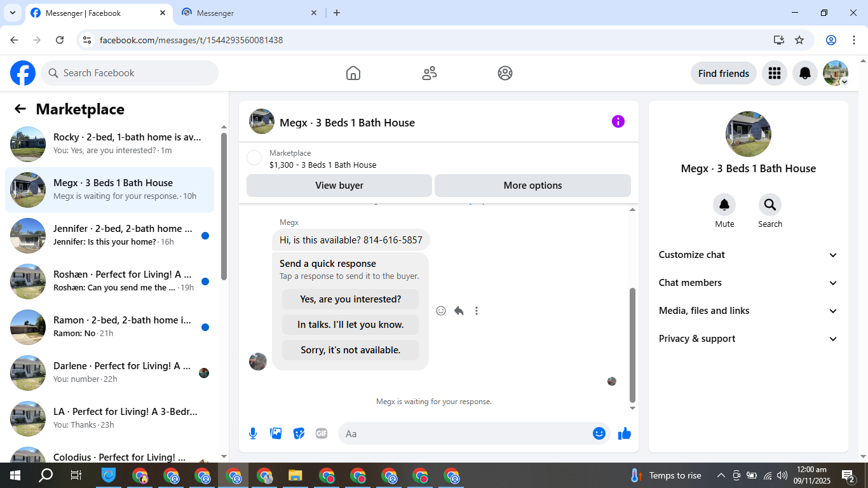868x488 pixels.
Task: Open Windows notification center icon
Action: point(848,475)
